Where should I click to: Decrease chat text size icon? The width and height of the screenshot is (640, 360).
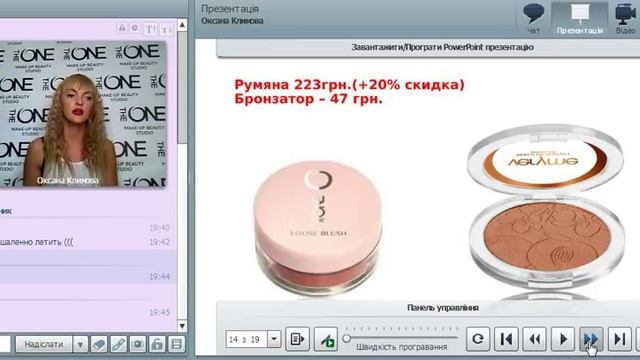(x=166, y=29)
